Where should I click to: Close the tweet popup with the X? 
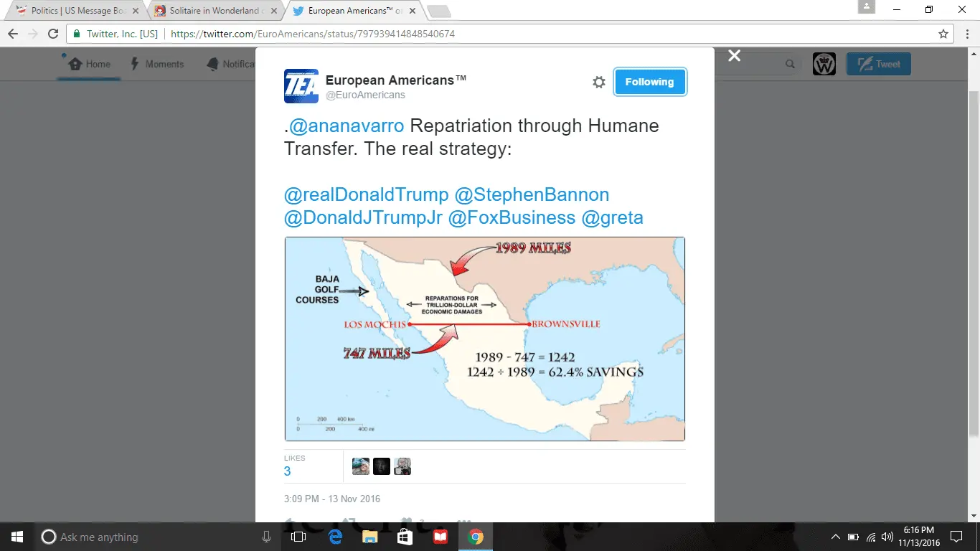(734, 56)
